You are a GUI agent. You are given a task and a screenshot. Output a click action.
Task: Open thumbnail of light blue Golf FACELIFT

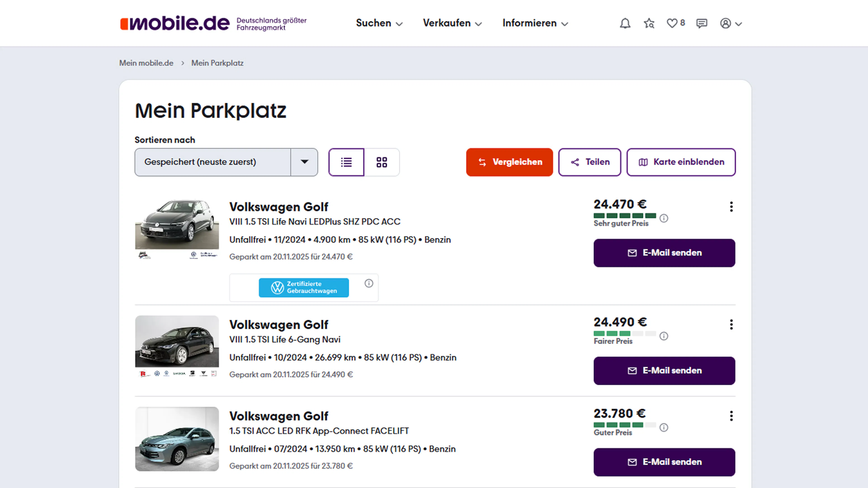point(177,439)
